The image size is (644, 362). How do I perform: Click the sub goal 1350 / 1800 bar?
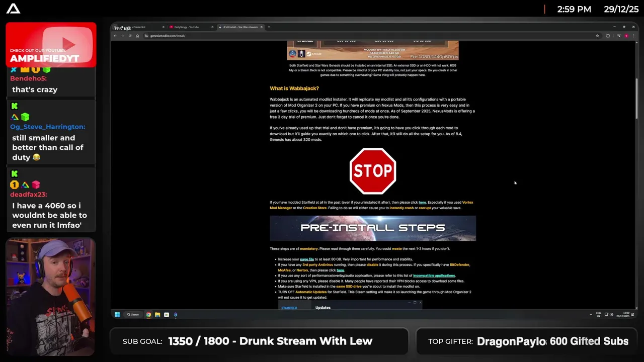(259, 341)
